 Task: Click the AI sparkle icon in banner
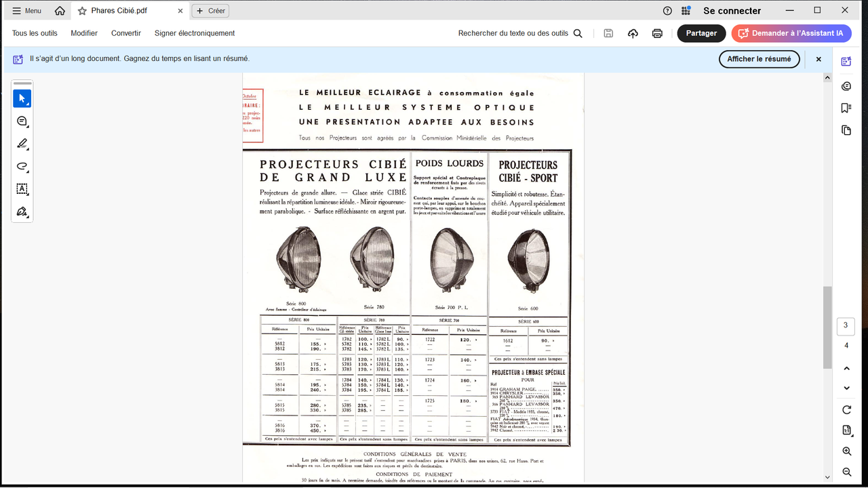pos(18,59)
